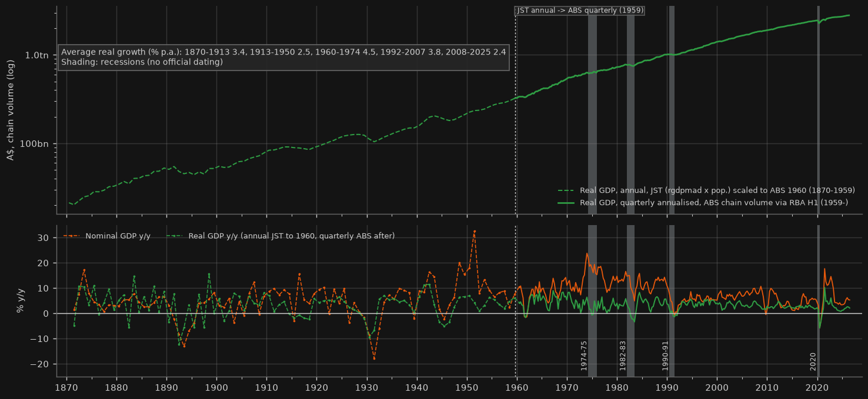This screenshot has width=868, height=399.
Task: Select 'Shading: recessions (no official dating)' note
Action: 142,62
